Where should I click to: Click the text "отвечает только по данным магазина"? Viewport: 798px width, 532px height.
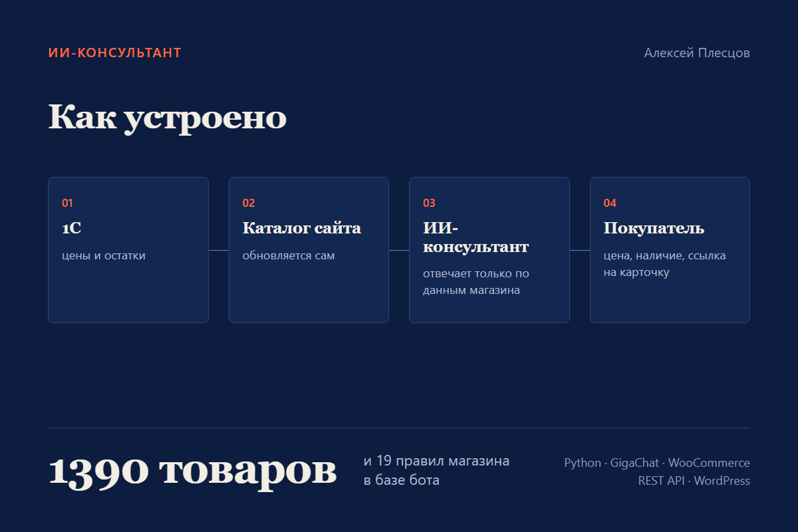(x=476, y=282)
